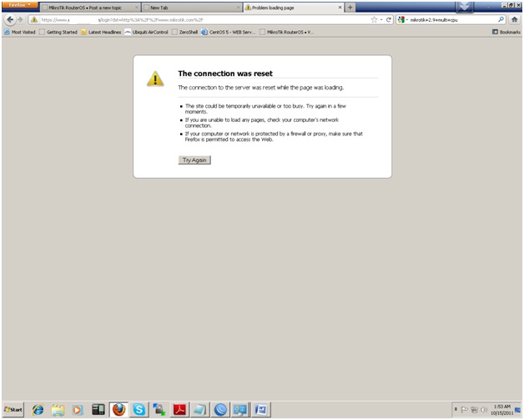Open Microsoft Word from the taskbar

(260, 410)
